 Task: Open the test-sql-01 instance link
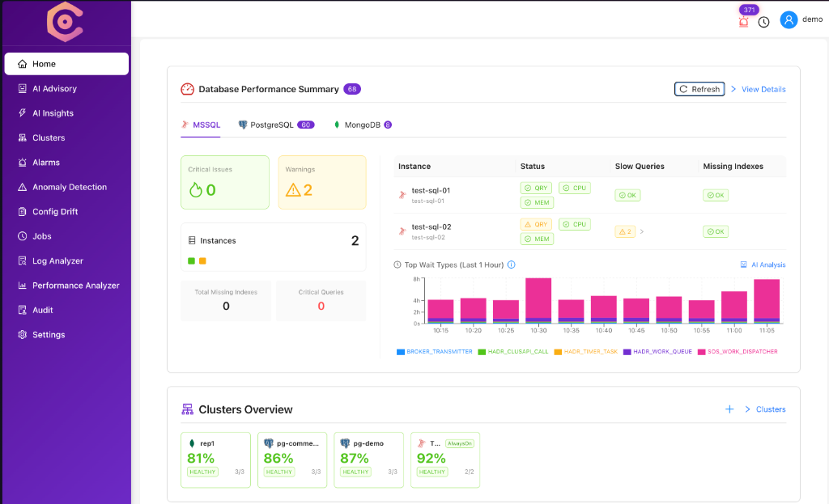click(x=431, y=191)
